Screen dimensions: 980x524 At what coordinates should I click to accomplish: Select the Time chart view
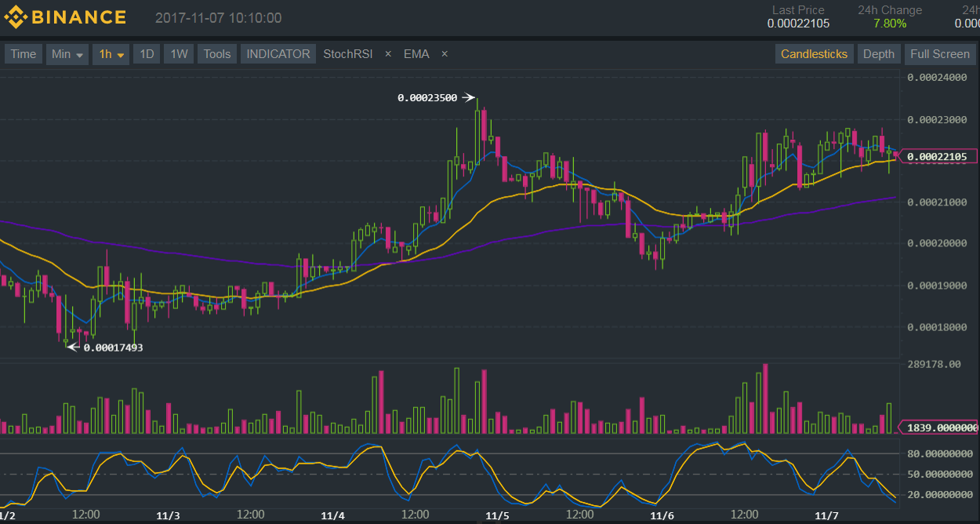(23, 54)
